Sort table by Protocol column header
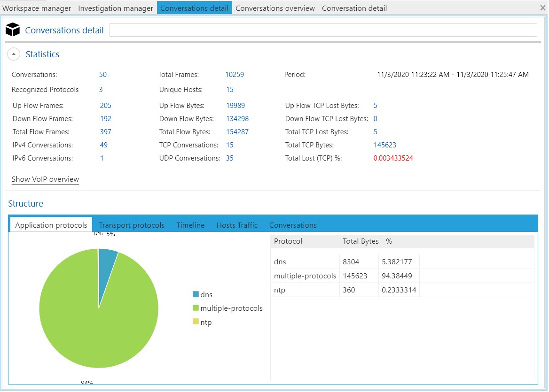549x392 pixels. [288, 241]
